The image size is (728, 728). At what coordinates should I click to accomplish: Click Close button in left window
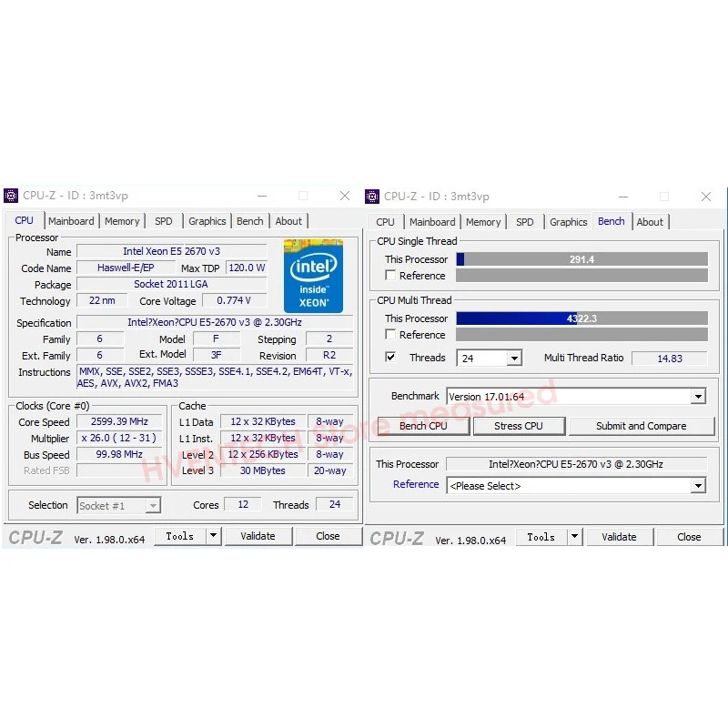328,536
